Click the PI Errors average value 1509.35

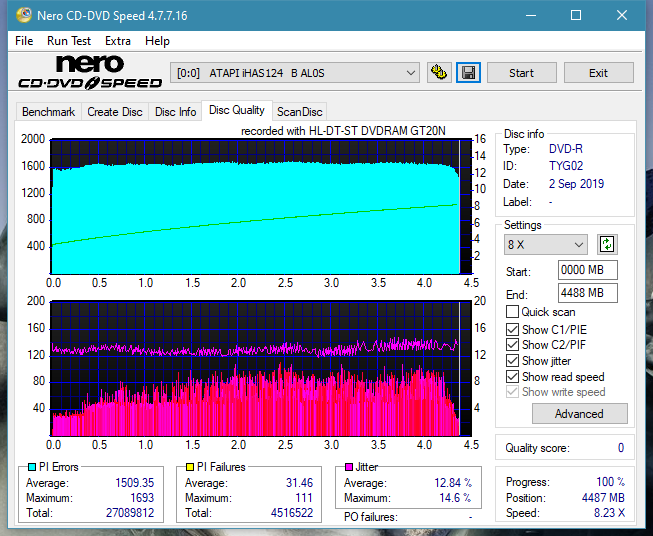[x=135, y=483]
